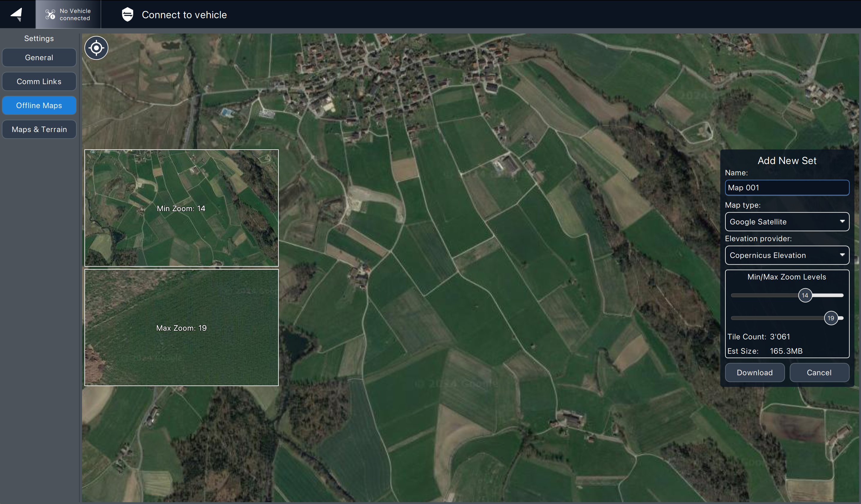This screenshot has height=504, width=861.
Task: Open the General settings tab
Action: point(39,57)
